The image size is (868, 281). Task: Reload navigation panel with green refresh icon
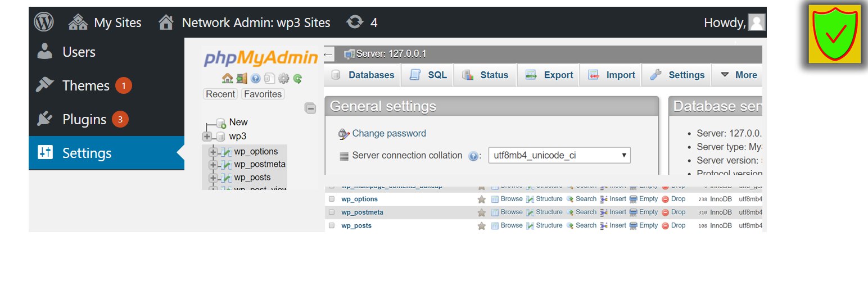[298, 79]
